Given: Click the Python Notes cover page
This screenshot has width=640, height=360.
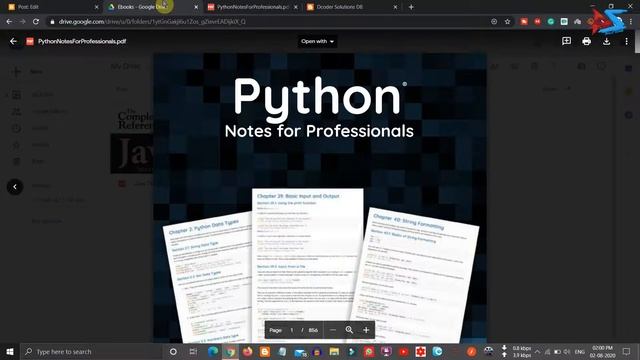Looking at the screenshot, I should 320,198.
